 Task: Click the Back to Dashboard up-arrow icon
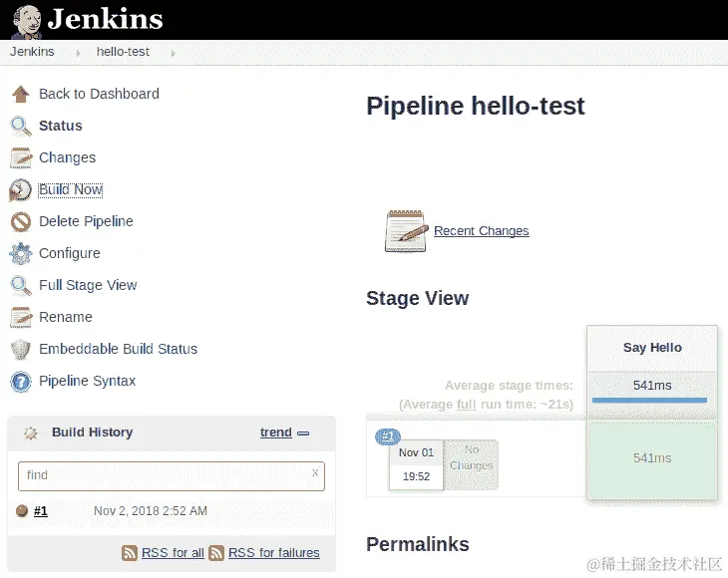[20, 94]
